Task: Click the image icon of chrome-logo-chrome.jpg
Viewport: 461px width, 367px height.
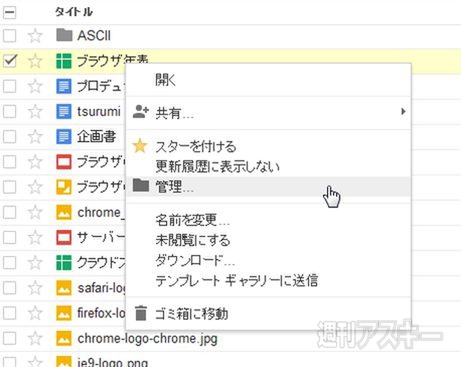Action: (64, 338)
